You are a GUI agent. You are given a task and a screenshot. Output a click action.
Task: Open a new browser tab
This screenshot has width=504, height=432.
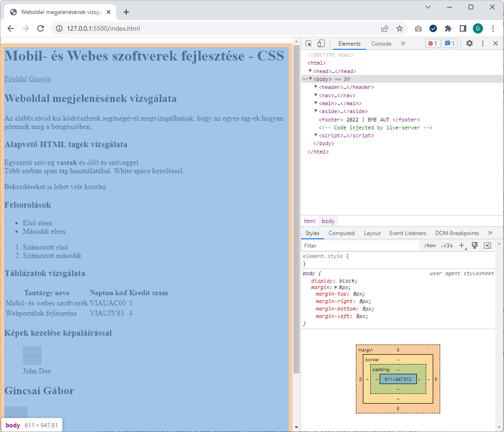(x=126, y=12)
